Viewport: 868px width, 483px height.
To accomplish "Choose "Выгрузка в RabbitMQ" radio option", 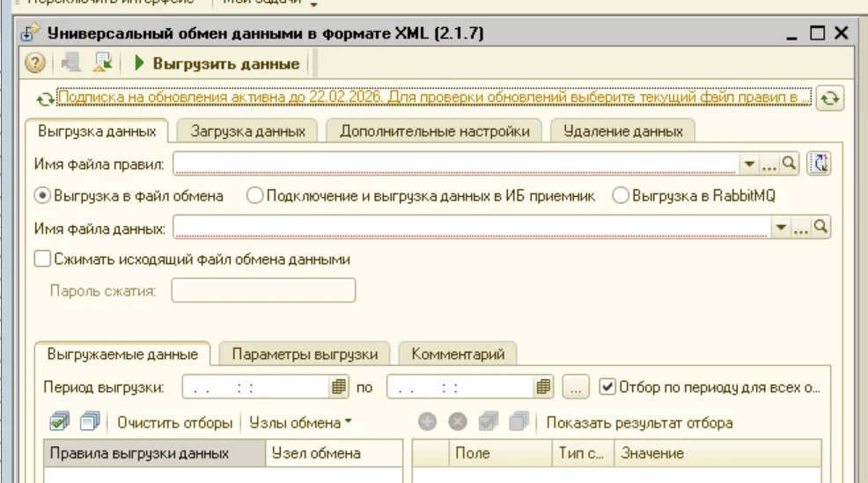I will coord(620,195).
